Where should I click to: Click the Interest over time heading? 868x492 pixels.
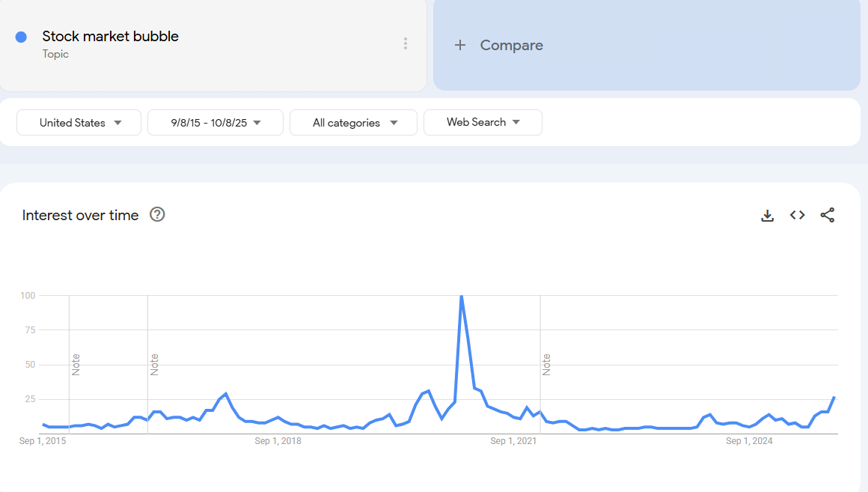(81, 216)
